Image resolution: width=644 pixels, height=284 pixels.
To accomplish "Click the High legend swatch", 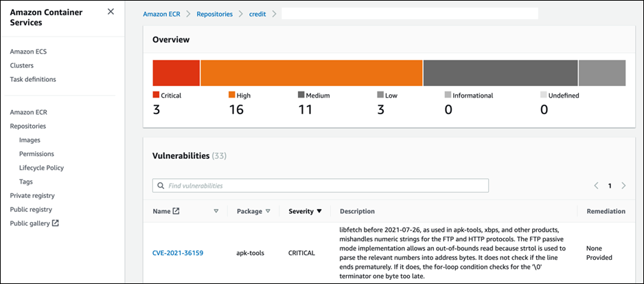I will (x=231, y=95).
